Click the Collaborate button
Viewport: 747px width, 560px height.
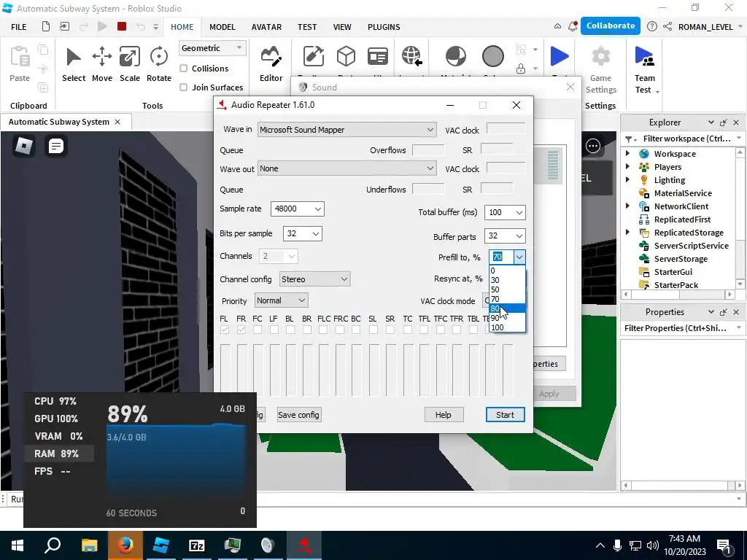(x=611, y=26)
